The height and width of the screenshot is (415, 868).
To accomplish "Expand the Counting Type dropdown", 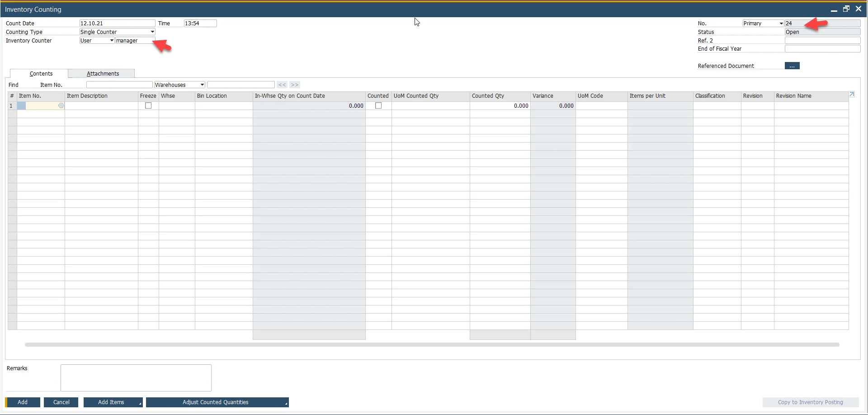I will pyautogui.click(x=152, y=32).
